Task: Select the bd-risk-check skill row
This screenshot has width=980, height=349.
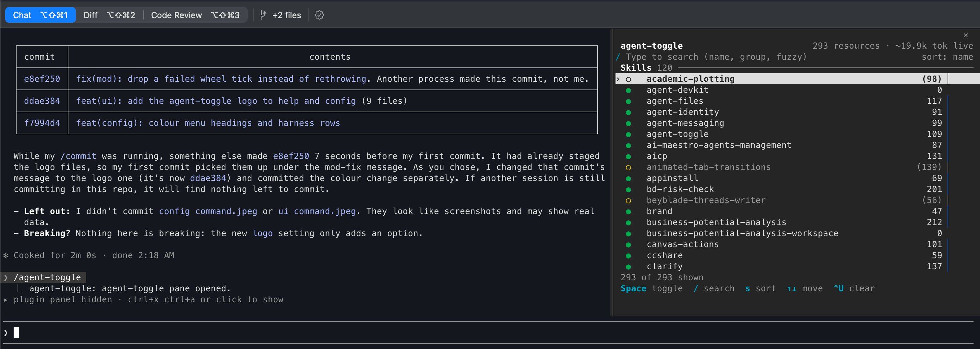Action: click(782, 189)
